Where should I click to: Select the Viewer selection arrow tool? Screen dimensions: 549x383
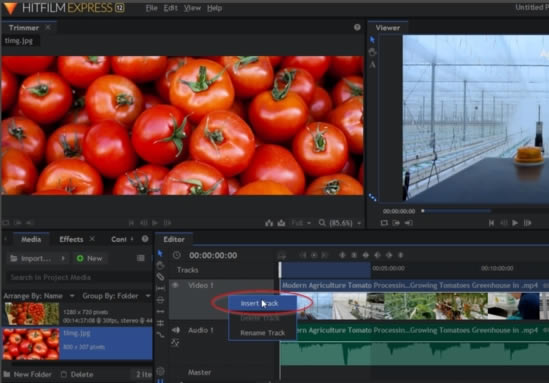coord(373,40)
